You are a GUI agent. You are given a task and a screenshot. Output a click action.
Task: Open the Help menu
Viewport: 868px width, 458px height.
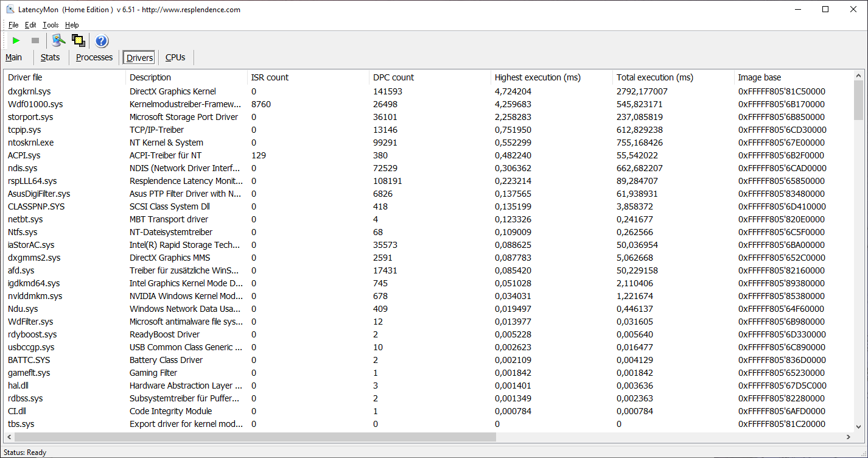click(72, 25)
